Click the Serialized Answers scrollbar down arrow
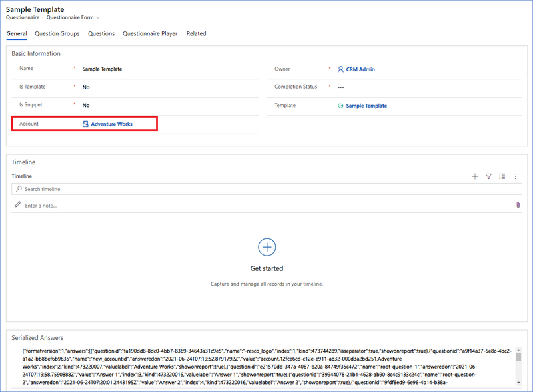Screen dimensions: 533x392 point(518,382)
